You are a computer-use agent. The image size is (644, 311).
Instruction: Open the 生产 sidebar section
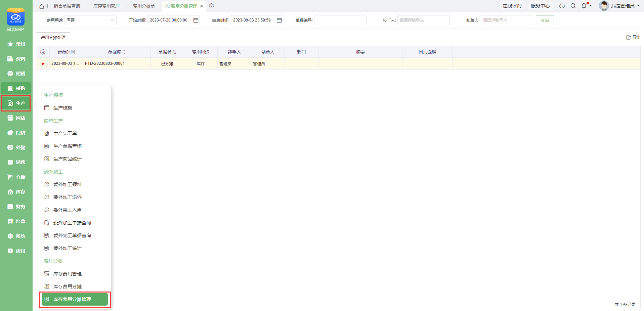click(x=16, y=103)
